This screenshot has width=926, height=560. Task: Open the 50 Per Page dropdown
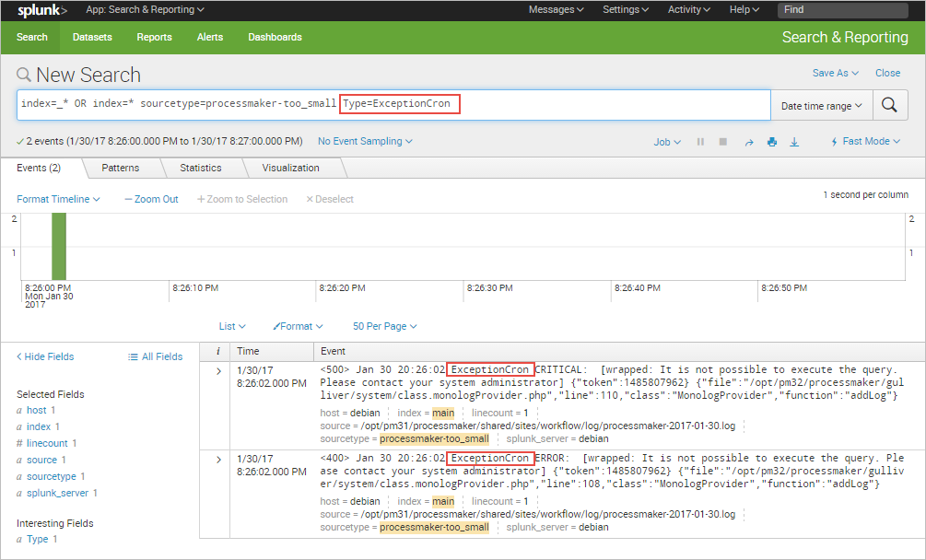(384, 326)
